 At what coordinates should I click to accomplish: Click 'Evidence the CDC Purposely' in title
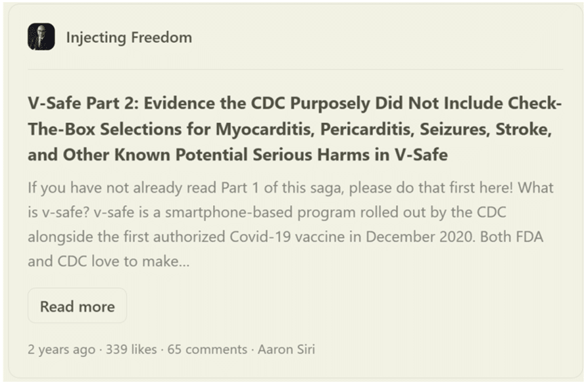[257, 104]
